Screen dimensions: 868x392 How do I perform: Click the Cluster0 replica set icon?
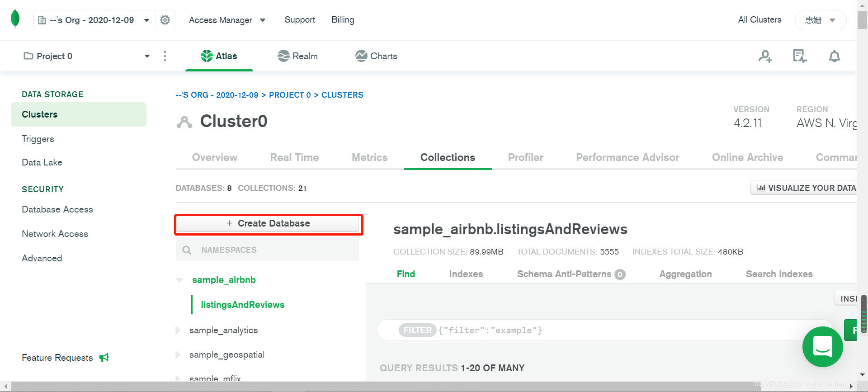[x=184, y=122]
